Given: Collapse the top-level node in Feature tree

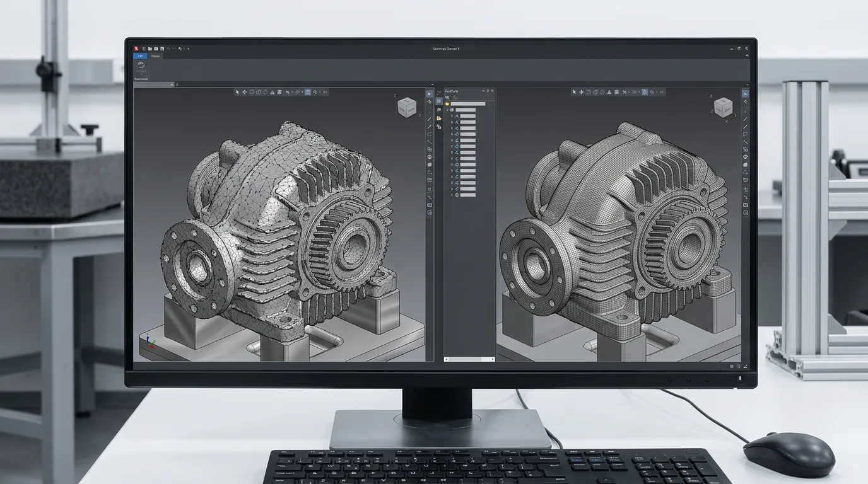Looking at the screenshot, I should tap(447, 110).
